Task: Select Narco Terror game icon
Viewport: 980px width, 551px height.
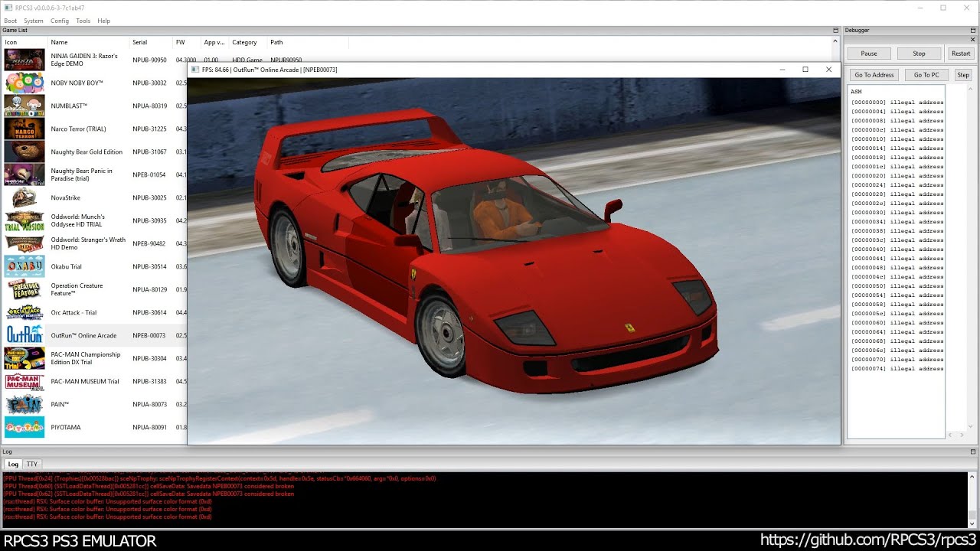Action: (24, 129)
